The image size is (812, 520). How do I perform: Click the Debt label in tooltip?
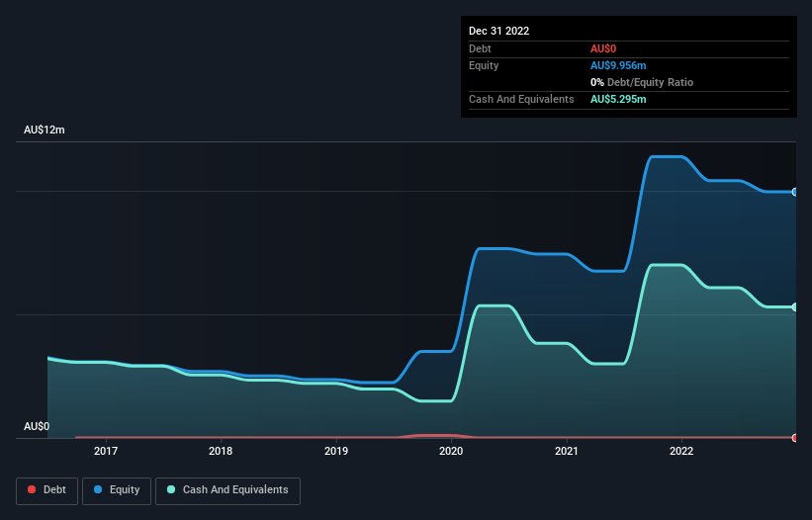[x=480, y=48]
